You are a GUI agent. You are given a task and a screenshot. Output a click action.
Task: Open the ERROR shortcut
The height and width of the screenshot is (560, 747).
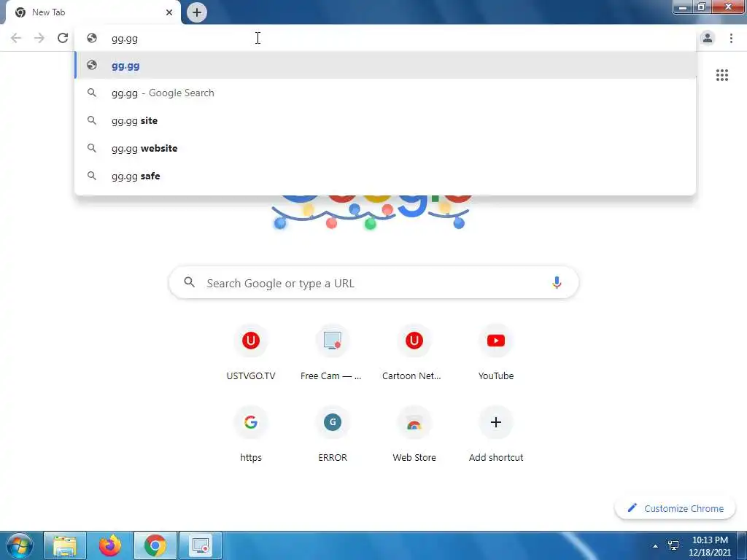tap(332, 435)
